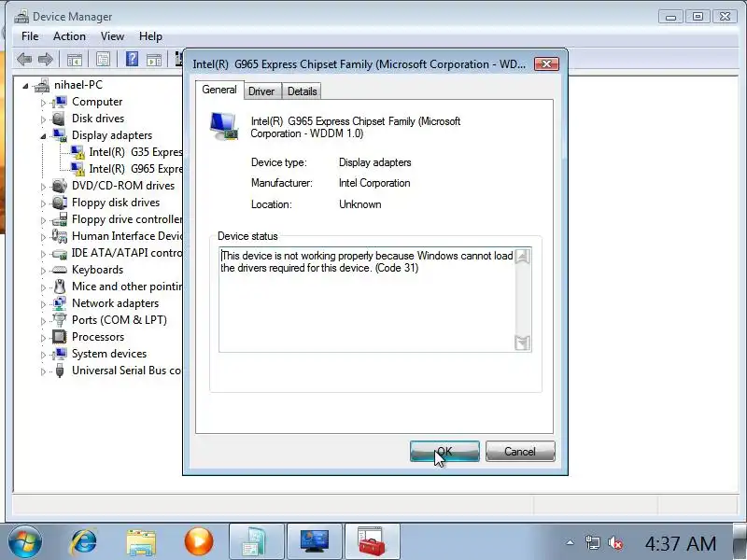
Task: Click the Properties toolbar icon
Action: (x=103, y=60)
